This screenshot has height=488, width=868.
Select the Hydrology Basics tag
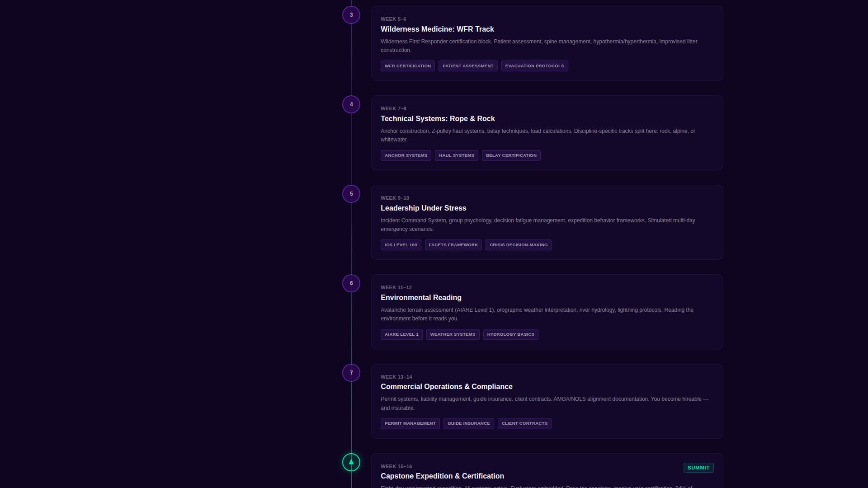(511, 334)
